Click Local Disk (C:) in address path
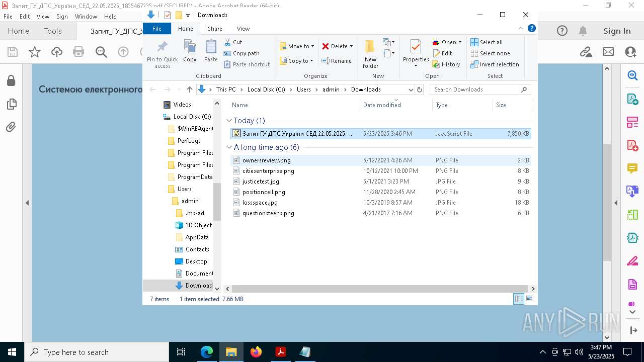This screenshot has width=644, height=362. pyautogui.click(x=266, y=89)
